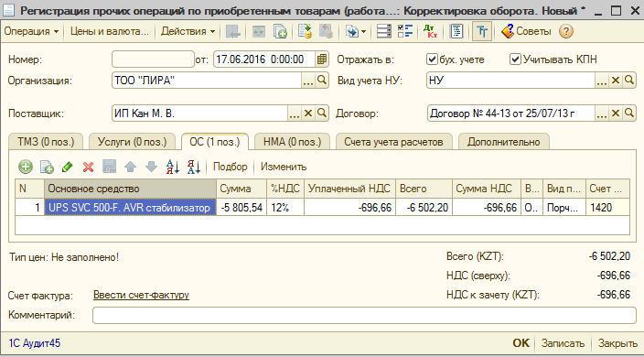Select the 'ОС (1 поз.)' tab
This screenshot has width=644, height=357.
[214, 142]
